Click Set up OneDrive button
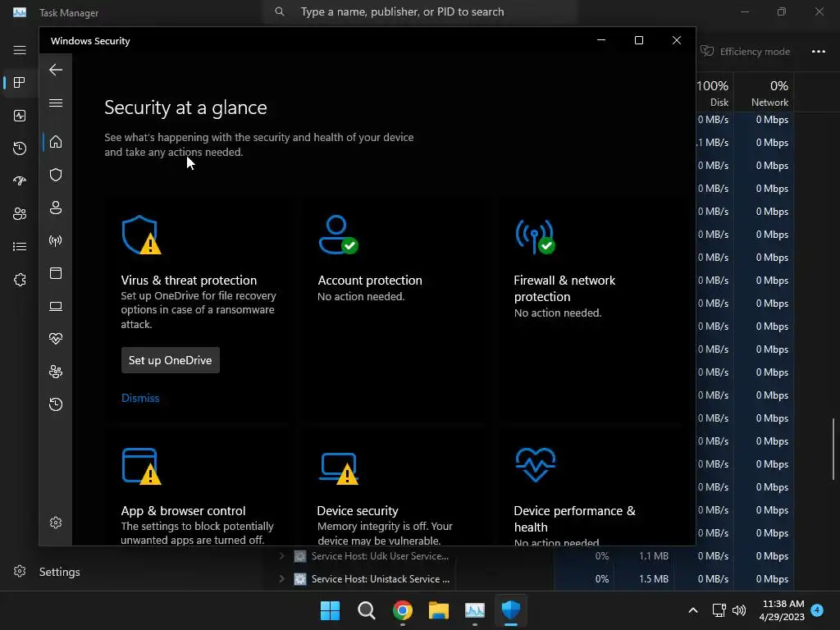The height and width of the screenshot is (630, 840). (x=171, y=360)
